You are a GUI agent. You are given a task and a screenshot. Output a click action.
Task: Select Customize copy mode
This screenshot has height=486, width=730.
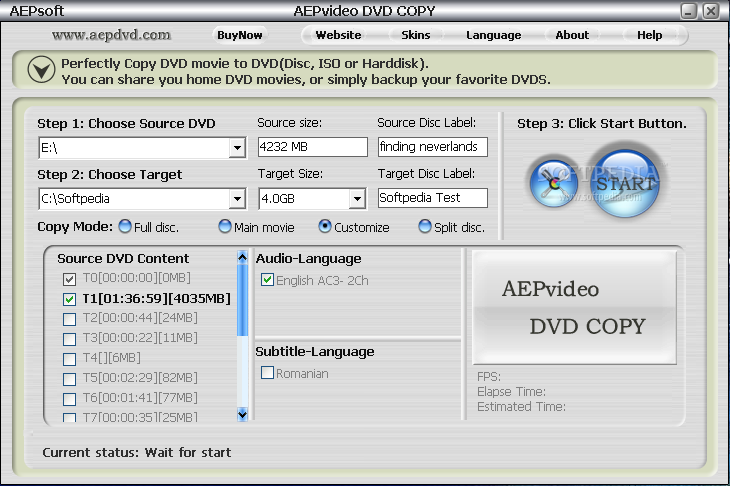325,226
